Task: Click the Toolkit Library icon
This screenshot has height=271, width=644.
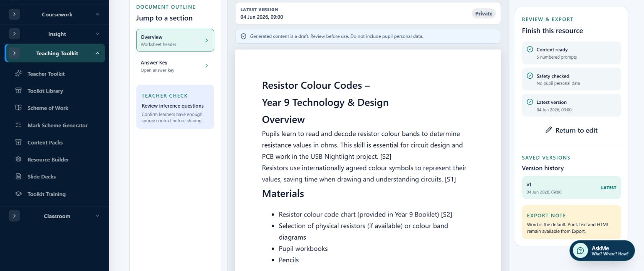Action: [x=18, y=91]
